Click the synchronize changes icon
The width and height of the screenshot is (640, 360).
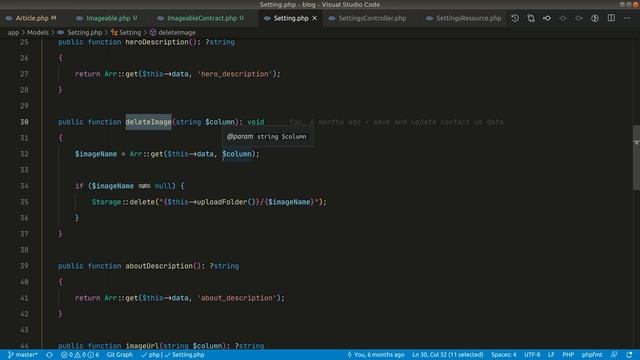click(x=49, y=355)
